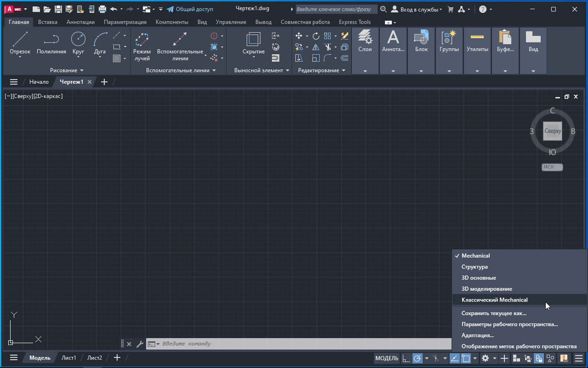Click the Скрытие hide tool
This screenshot has width=588, height=368.
tap(254, 44)
